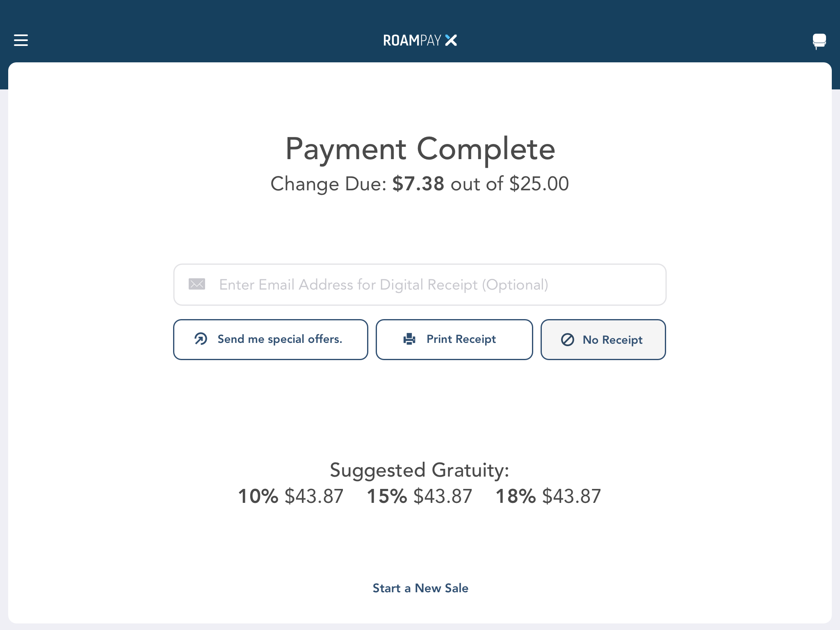Image resolution: width=840 pixels, height=630 pixels.
Task: Click the $25.00 tendered amount
Action: click(x=539, y=184)
